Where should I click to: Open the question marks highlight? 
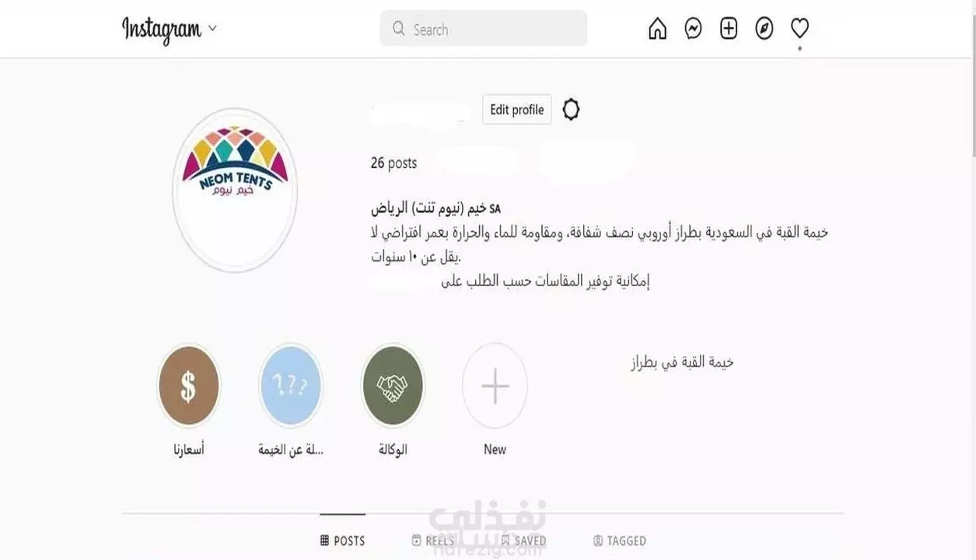click(x=290, y=386)
